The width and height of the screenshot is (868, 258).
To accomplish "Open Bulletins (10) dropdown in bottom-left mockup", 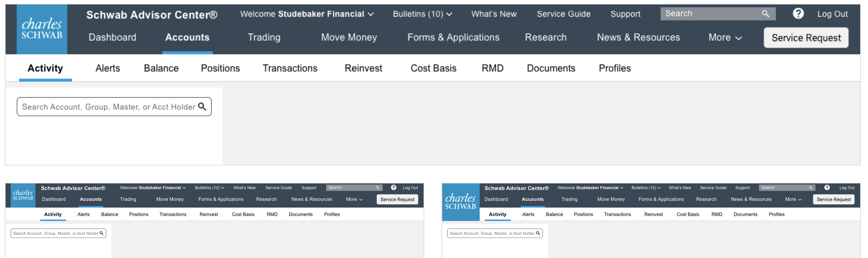I will pyautogui.click(x=209, y=188).
